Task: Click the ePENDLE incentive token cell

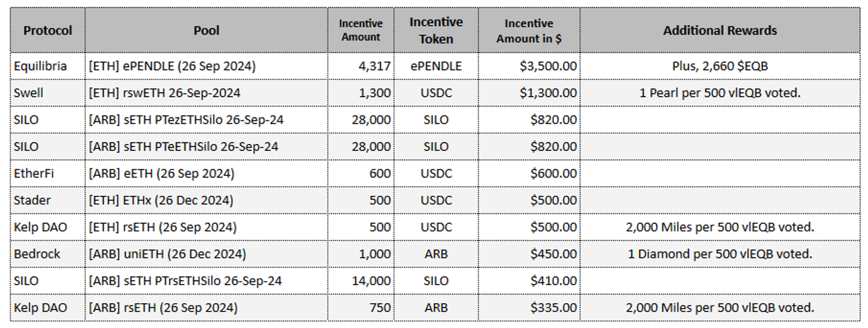Action: click(436, 66)
